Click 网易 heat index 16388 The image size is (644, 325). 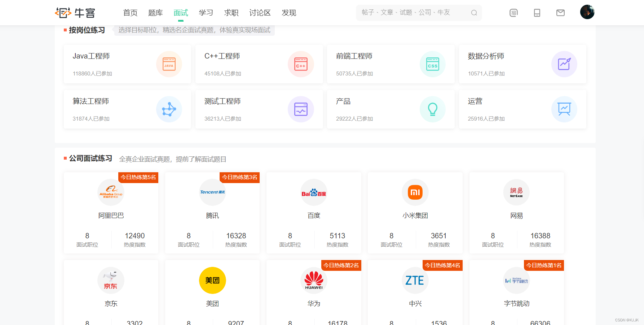pos(540,236)
